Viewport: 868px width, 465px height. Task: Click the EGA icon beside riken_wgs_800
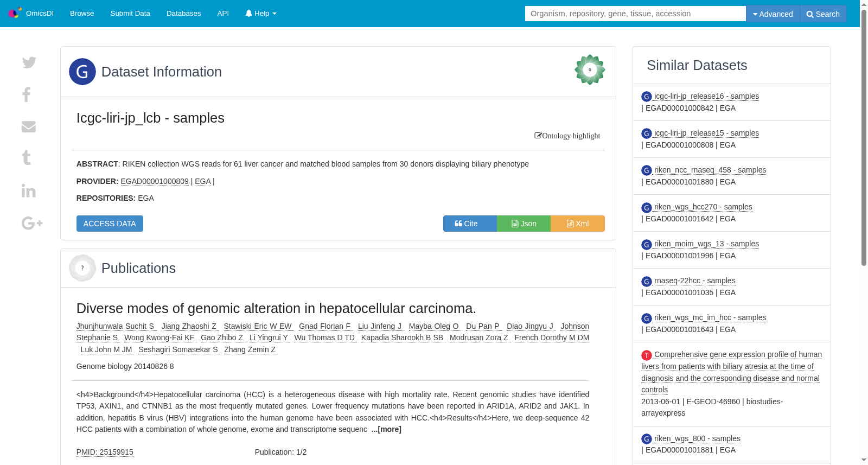coord(647,439)
